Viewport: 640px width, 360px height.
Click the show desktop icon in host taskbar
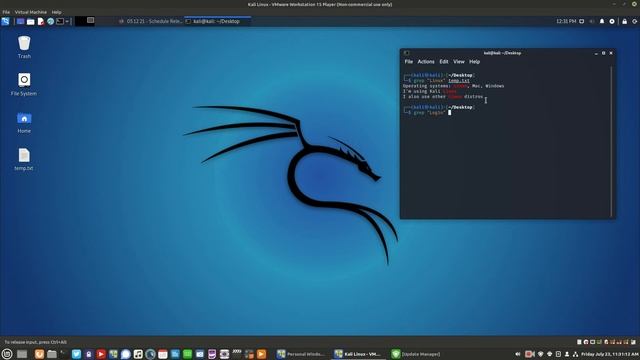22,354
